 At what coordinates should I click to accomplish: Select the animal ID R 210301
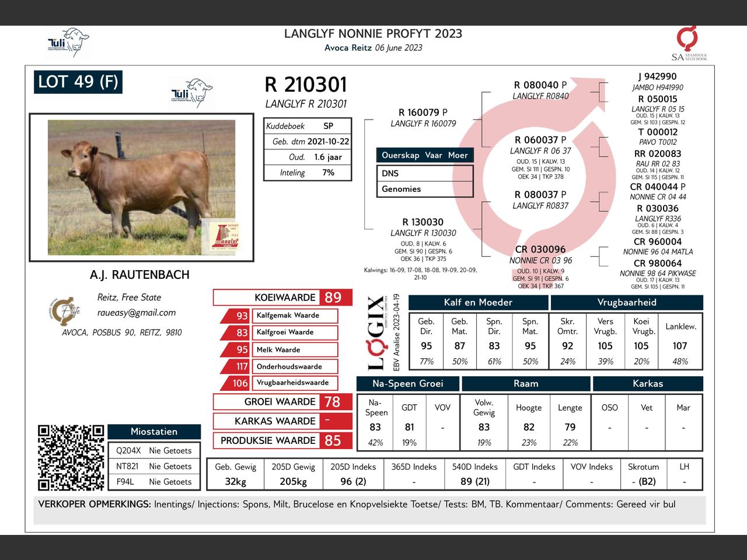(306, 85)
